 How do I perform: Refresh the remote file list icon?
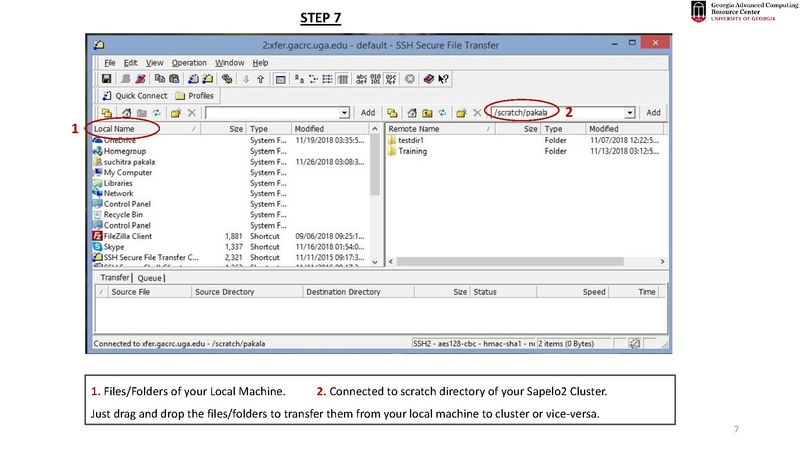[x=442, y=113]
